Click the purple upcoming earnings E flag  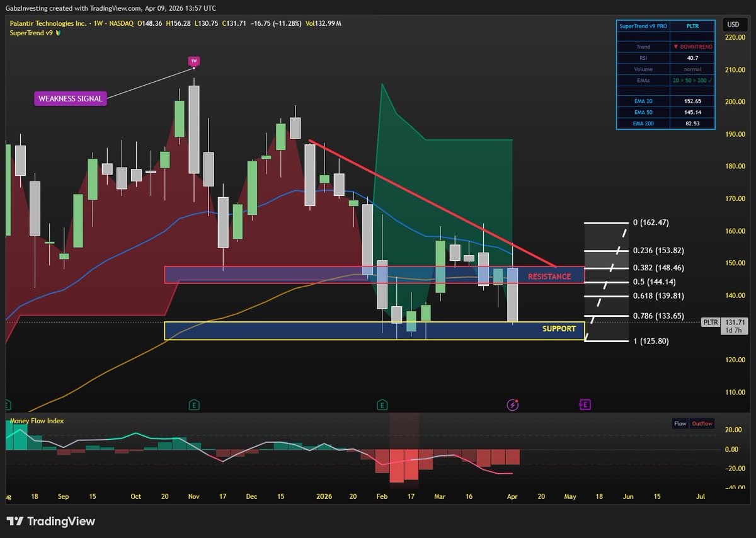(x=585, y=404)
